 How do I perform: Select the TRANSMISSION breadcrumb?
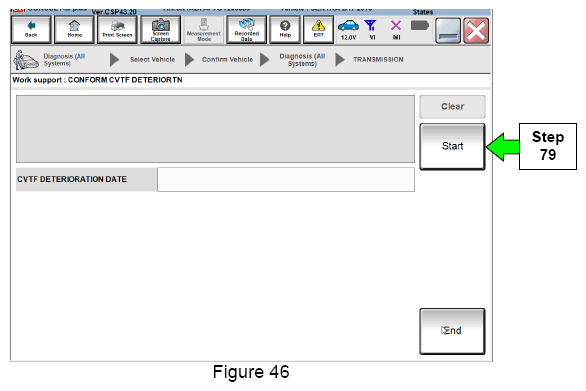[x=378, y=60]
